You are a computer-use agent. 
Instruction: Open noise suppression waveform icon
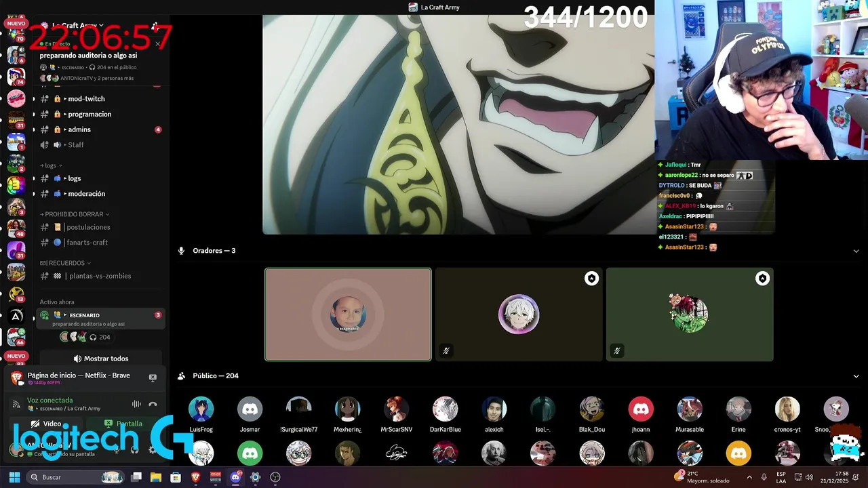point(136,404)
